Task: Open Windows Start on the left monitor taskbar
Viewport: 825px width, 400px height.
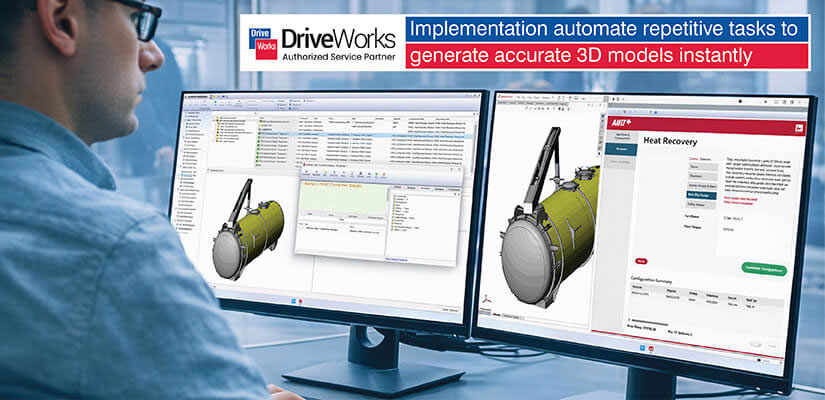Action: tap(293, 301)
